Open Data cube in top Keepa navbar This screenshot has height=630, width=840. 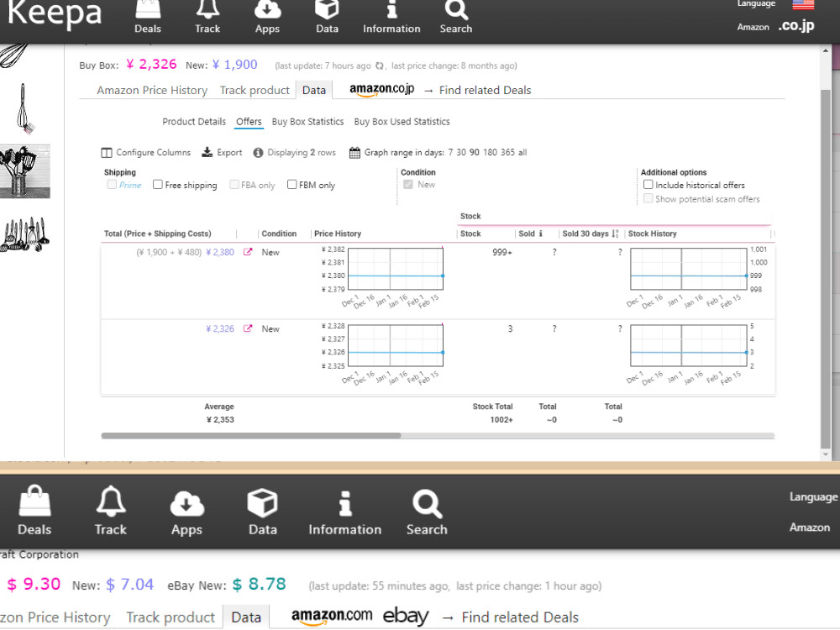point(327,18)
